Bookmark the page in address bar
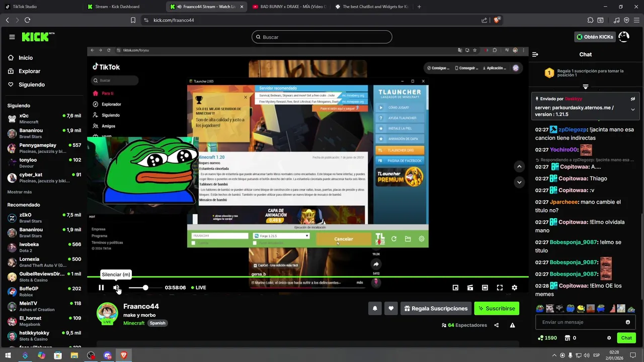Viewport: 644px width, 362px height. coord(133,20)
